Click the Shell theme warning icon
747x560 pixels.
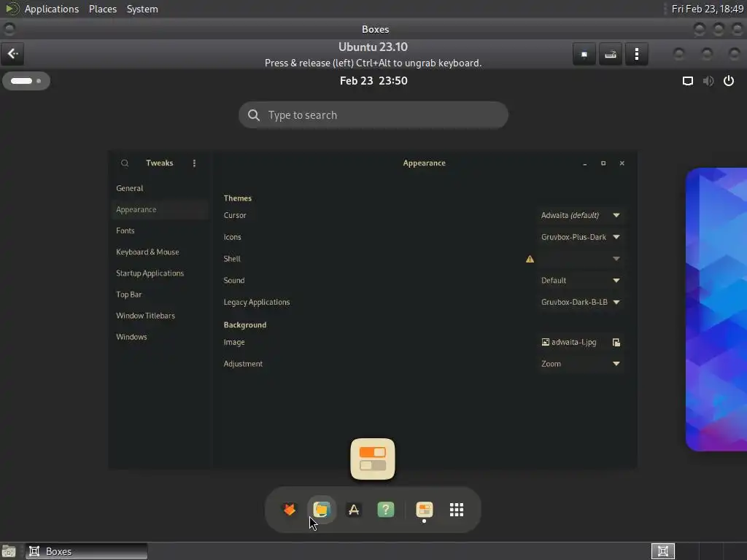point(530,259)
